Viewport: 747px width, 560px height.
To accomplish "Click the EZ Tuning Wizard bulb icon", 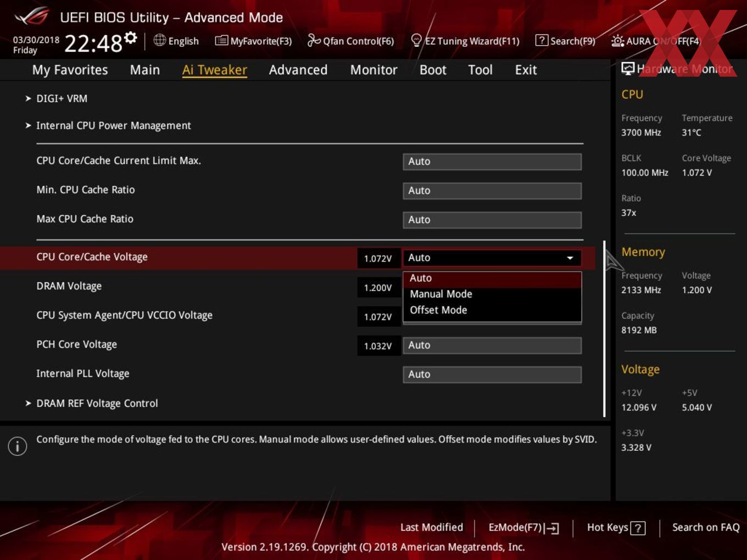I will 416,40.
